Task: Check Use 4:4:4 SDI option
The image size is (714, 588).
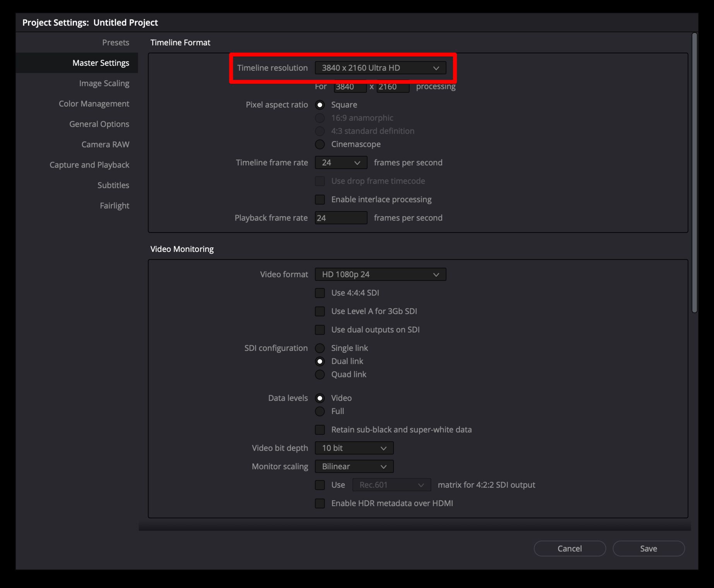Action: [320, 293]
